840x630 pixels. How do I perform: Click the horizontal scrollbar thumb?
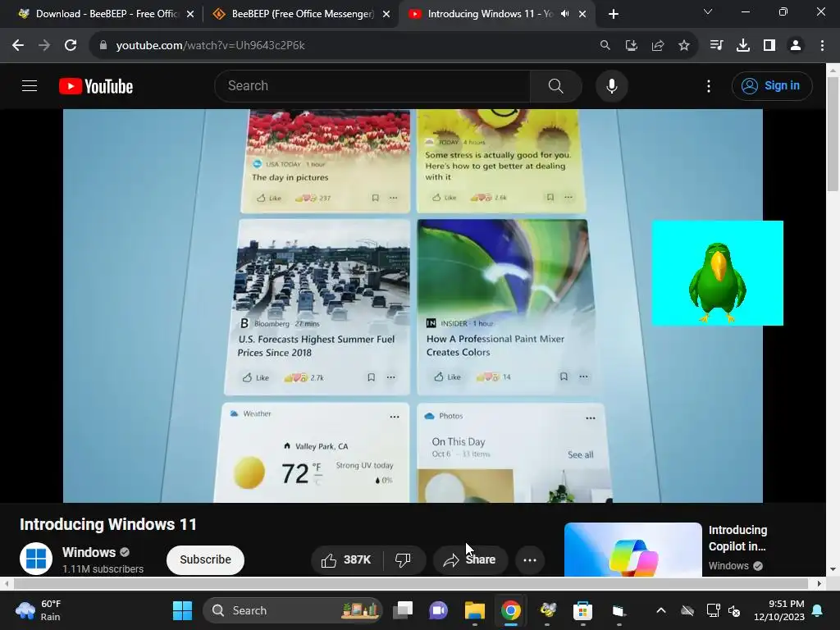pyautogui.click(x=411, y=583)
